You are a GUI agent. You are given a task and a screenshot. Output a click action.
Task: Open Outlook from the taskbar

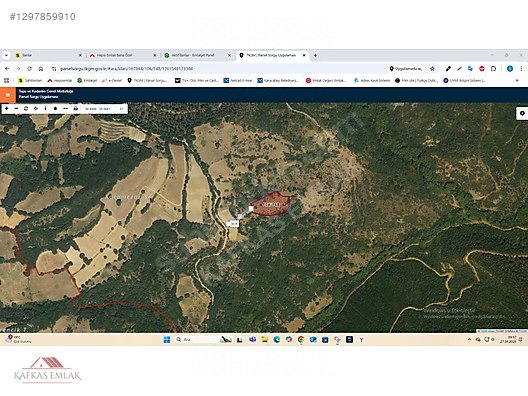coord(313,339)
